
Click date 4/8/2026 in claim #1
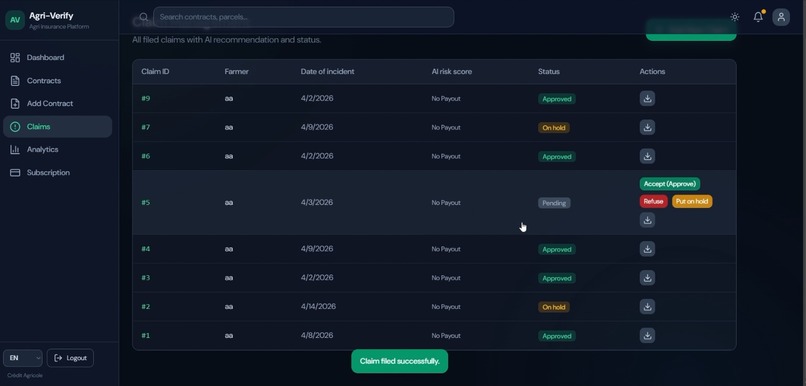(x=317, y=335)
